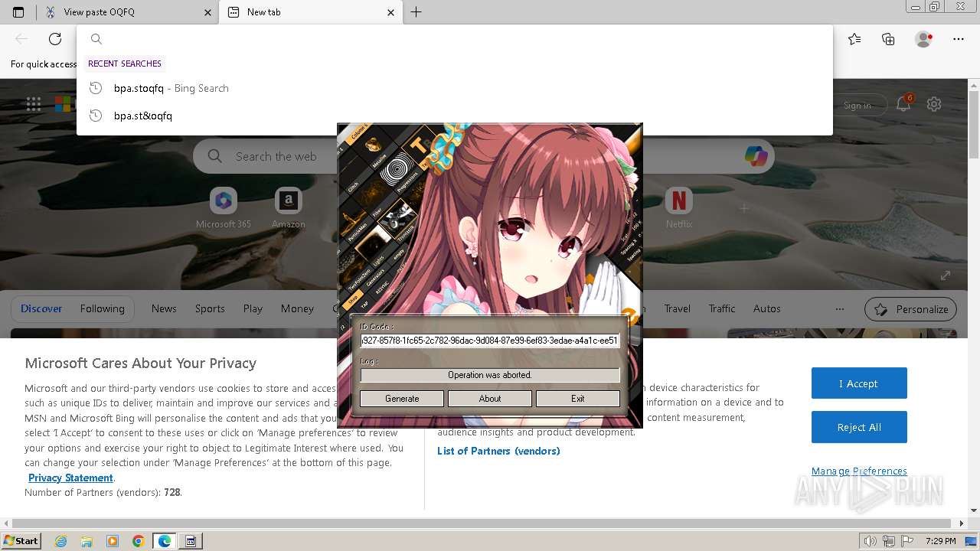
Task: Close the New tab browser tab
Action: point(390,12)
